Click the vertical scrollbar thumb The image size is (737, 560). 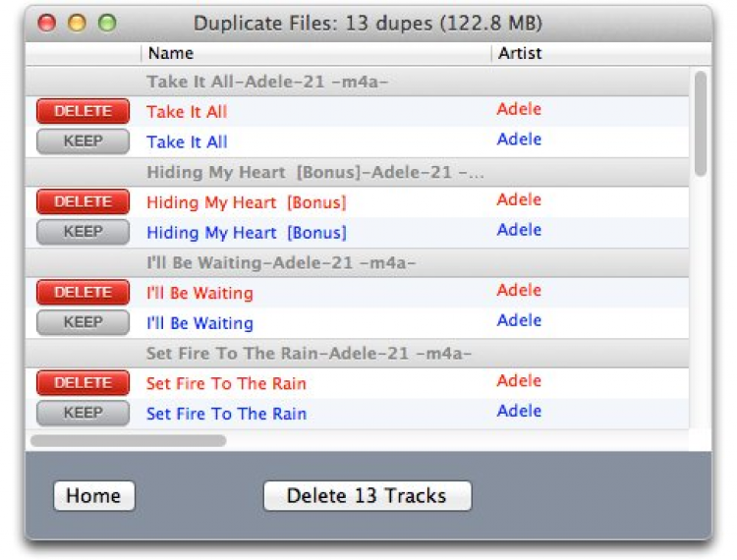[700, 123]
